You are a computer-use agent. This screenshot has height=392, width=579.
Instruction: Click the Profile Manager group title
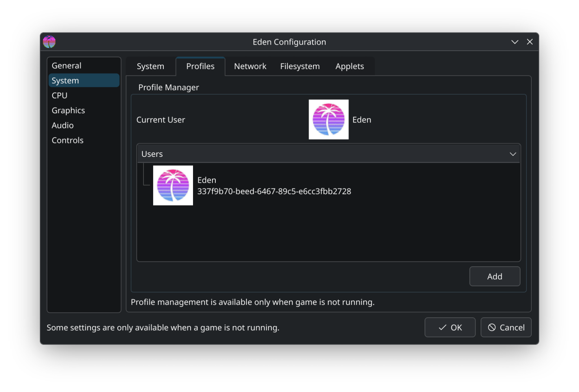169,87
